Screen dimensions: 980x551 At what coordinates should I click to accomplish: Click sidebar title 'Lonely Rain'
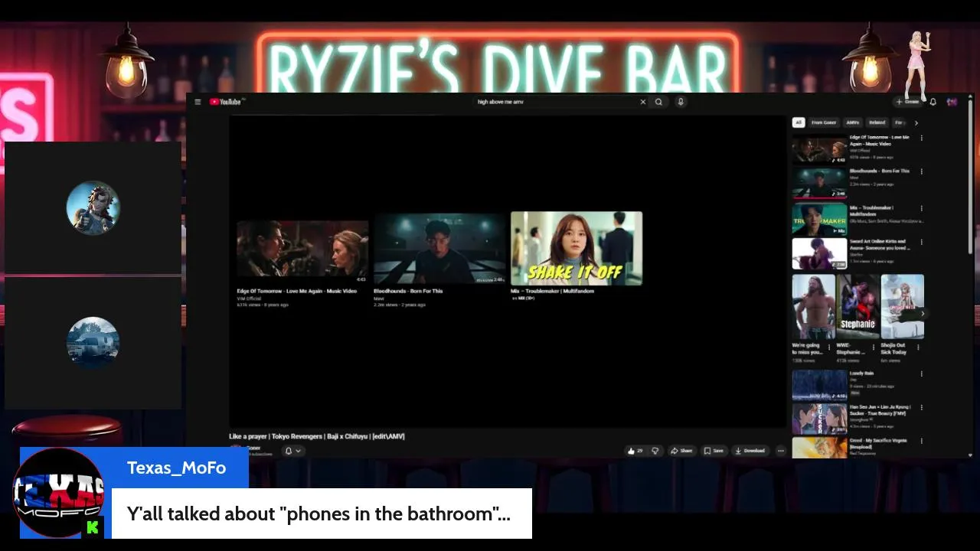click(861, 373)
